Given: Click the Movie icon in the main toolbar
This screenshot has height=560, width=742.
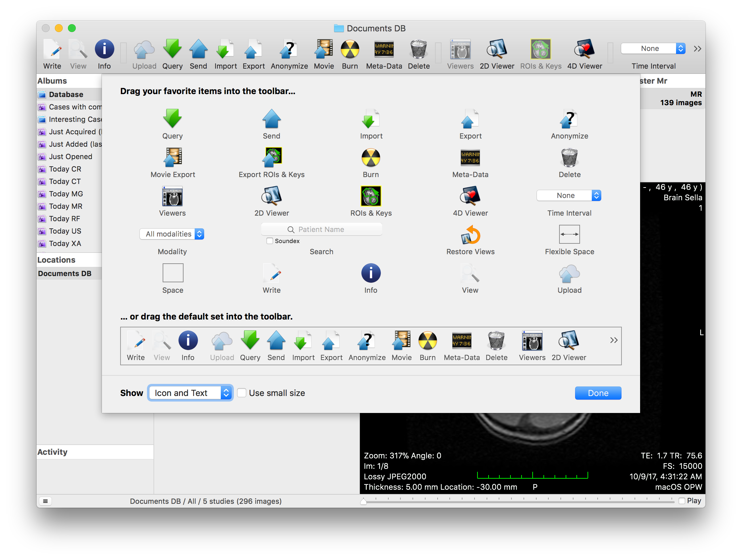Looking at the screenshot, I should [x=324, y=49].
